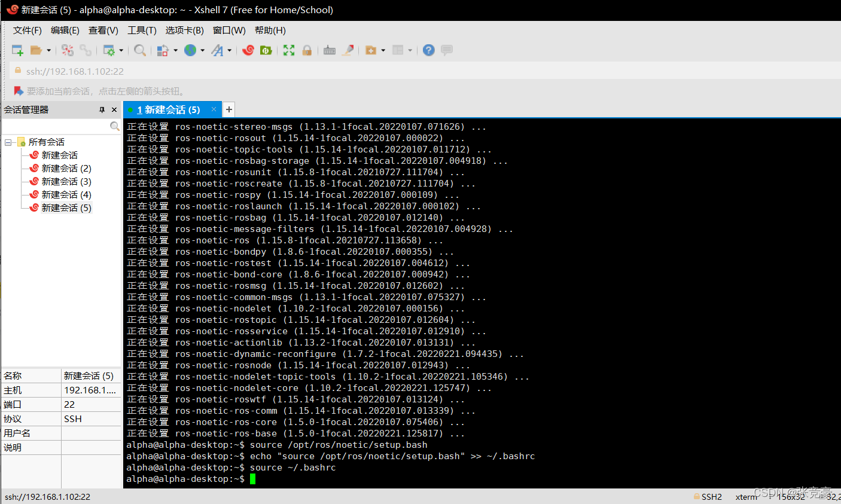Click the Lock screen padlock icon

tap(307, 50)
